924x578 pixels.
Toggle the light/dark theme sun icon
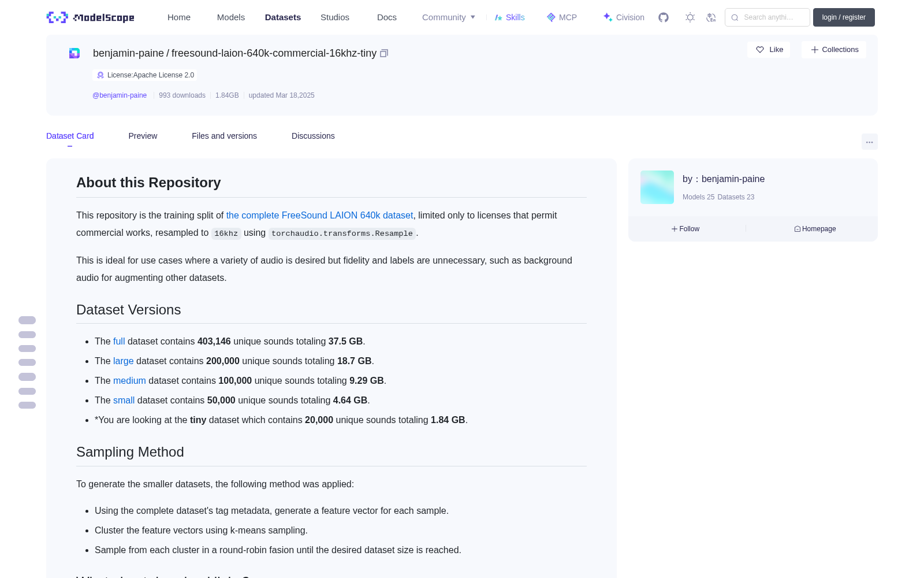tap(690, 17)
